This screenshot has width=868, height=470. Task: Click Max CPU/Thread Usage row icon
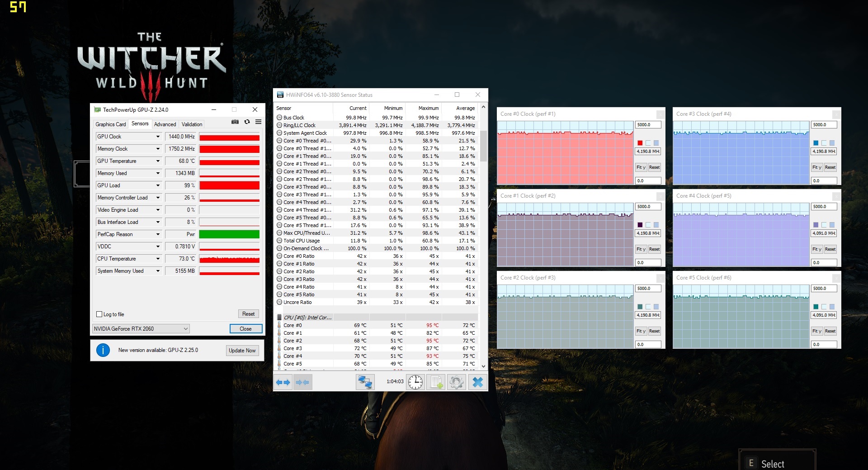tap(279, 233)
